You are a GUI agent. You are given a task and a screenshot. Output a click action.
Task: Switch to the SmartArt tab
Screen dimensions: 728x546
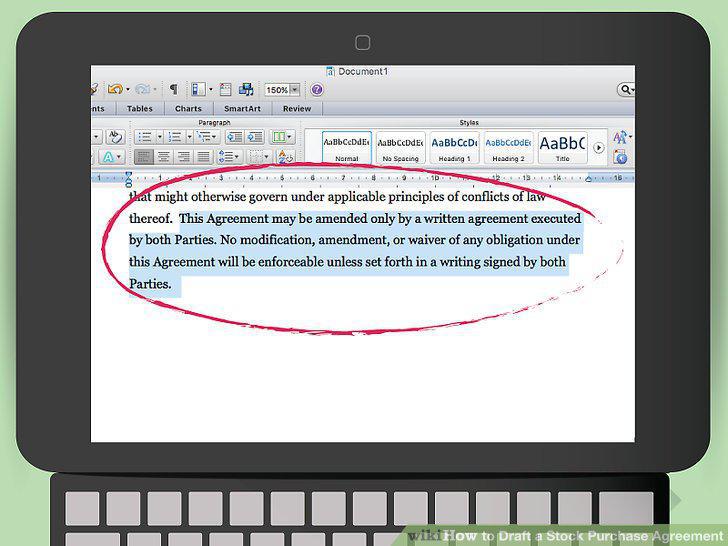pyautogui.click(x=242, y=109)
